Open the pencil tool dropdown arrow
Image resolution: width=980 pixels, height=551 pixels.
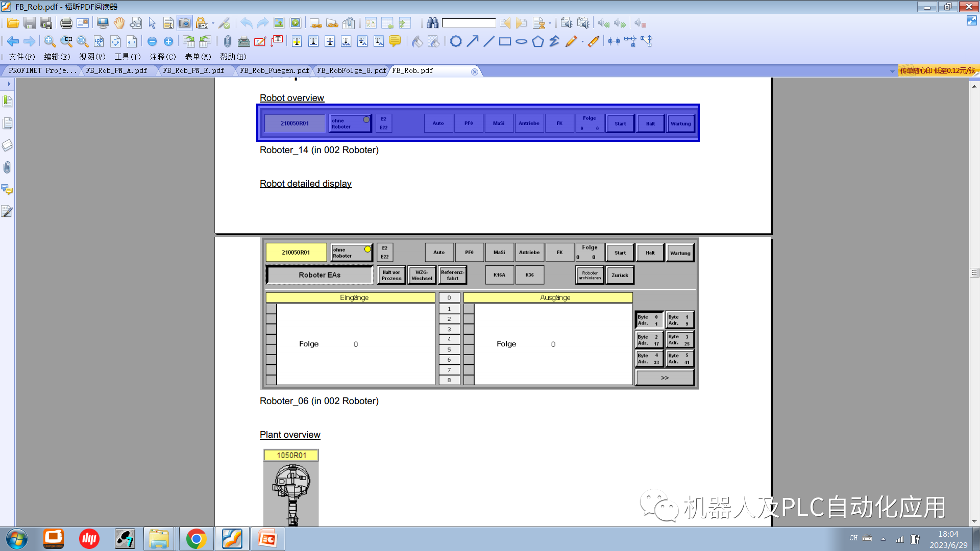tap(583, 41)
